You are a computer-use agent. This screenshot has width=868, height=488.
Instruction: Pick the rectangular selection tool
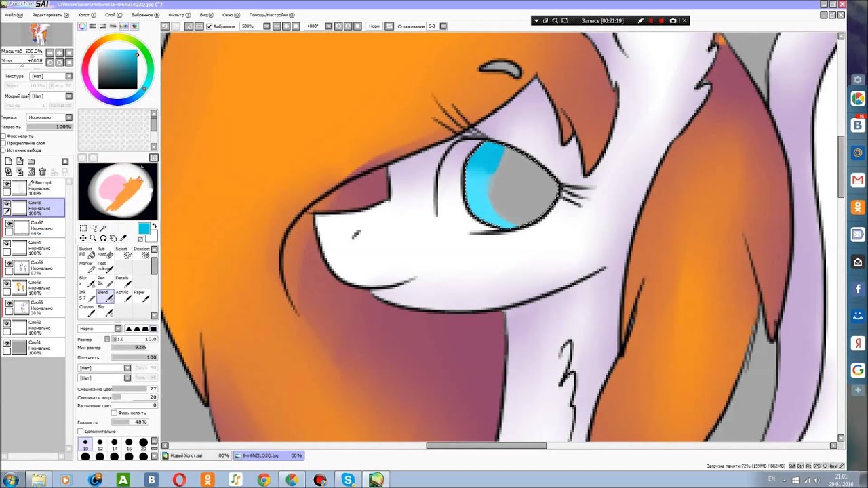coord(83,228)
